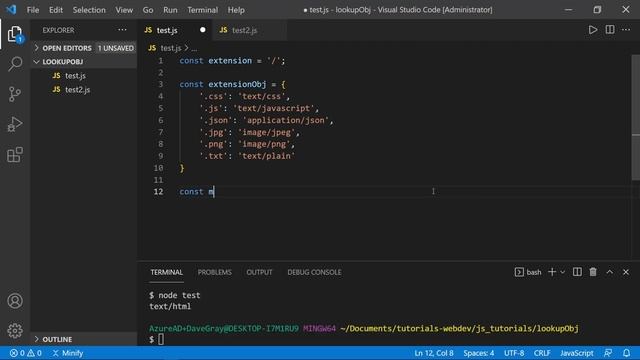The width and height of the screenshot is (640, 360).
Task: Click the feedback icon in status bar
Action: pos(608,353)
